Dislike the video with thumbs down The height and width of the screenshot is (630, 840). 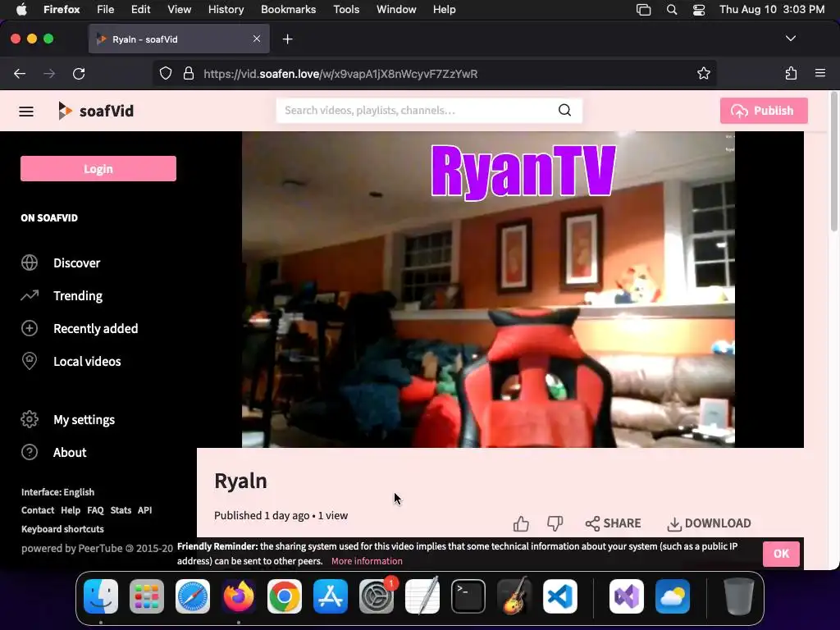(x=555, y=523)
